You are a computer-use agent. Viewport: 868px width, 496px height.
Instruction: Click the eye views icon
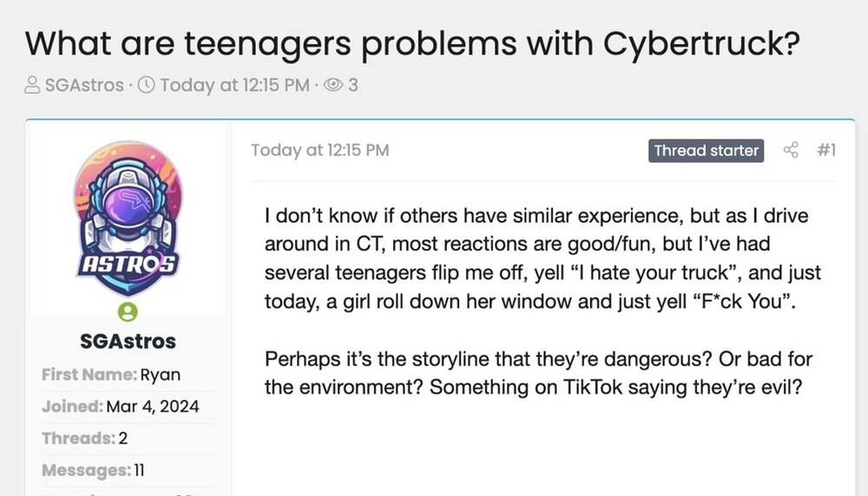333,86
